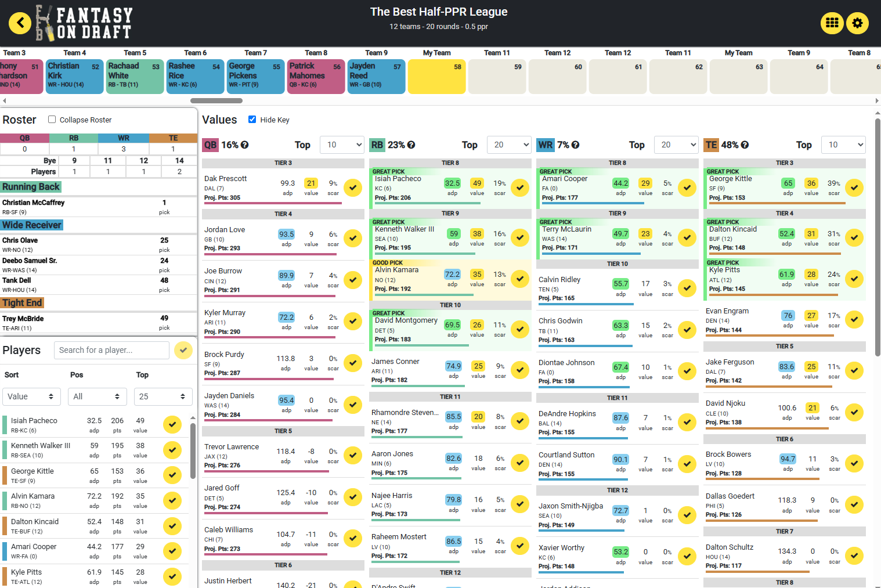Open the settings gear icon
881x588 pixels.
pos(857,23)
